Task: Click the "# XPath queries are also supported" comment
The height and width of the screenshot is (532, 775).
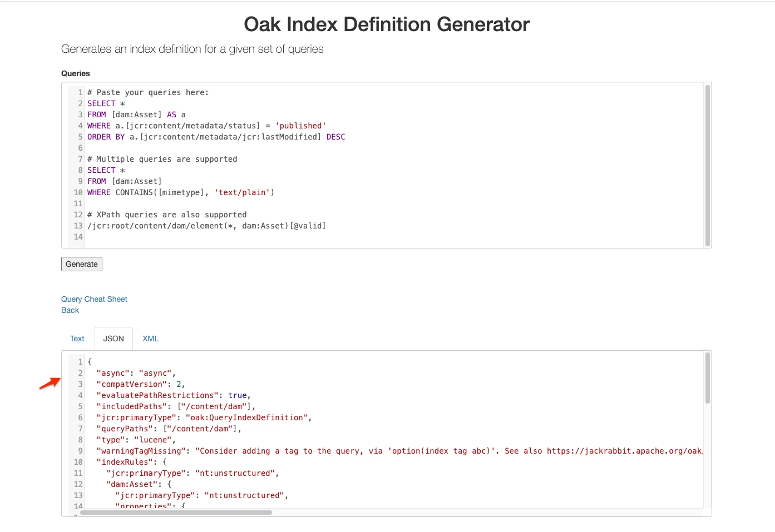Action: pyautogui.click(x=167, y=215)
